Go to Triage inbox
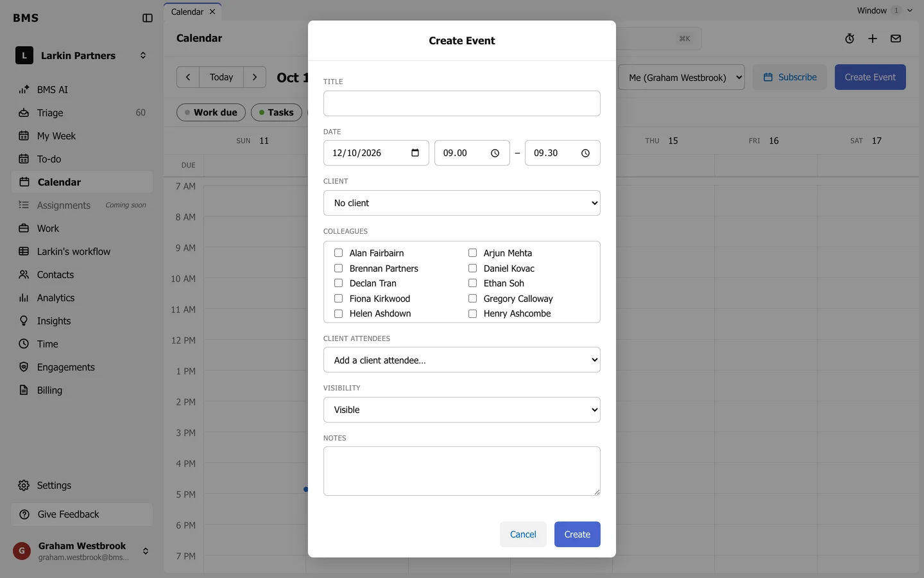 [82, 113]
